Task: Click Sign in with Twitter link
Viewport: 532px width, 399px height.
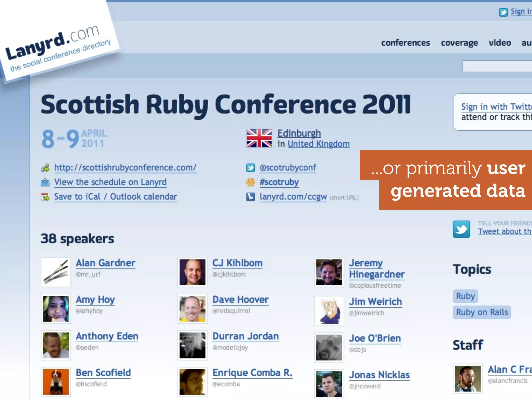Action: point(496,107)
